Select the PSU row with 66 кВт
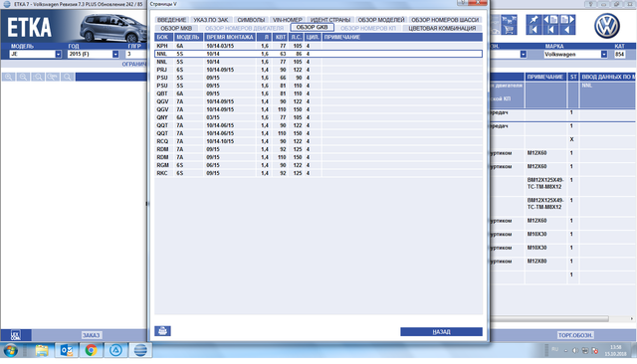The image size is (637, 364). click(318, 78)
